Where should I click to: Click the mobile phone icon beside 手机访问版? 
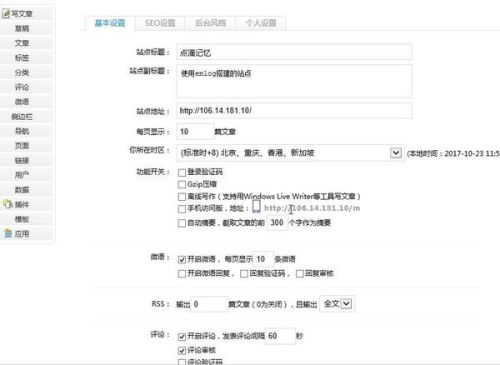click(256, 207)
